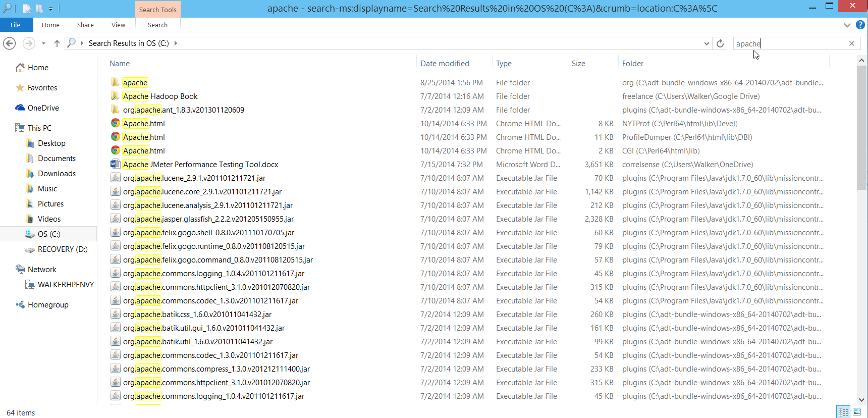This screenshot has height=418, width=868.
Task: Clear the apache search box
Action: coord(852,43)
